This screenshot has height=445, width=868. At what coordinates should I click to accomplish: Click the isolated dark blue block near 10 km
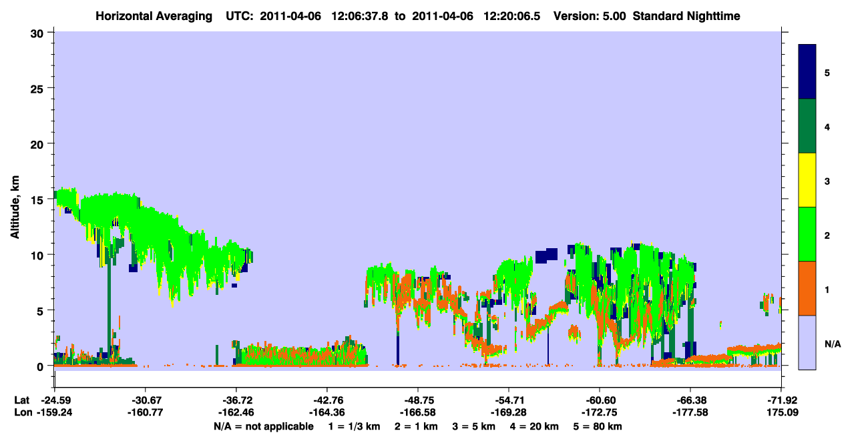(x=546, y=256)
